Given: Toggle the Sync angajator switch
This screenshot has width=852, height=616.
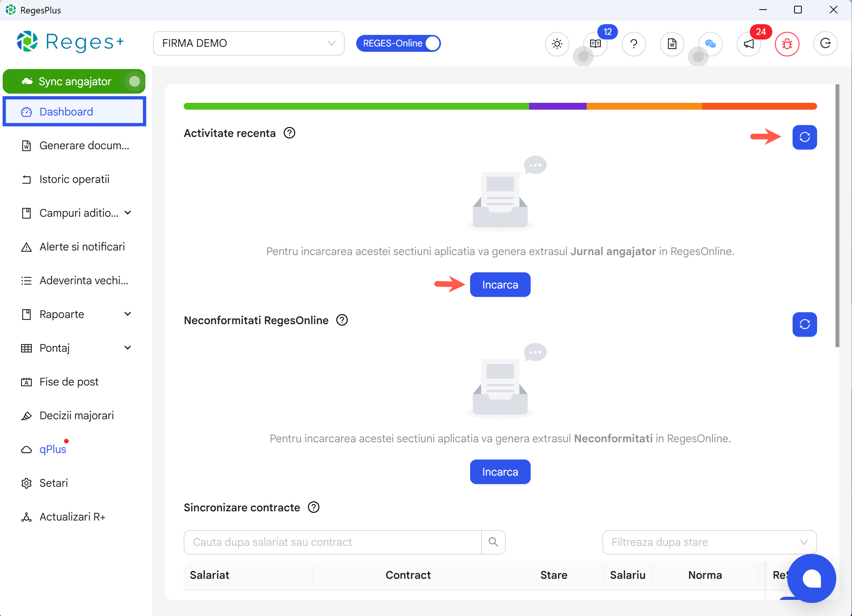Looking at the screenshot, I should coord(134,81).
